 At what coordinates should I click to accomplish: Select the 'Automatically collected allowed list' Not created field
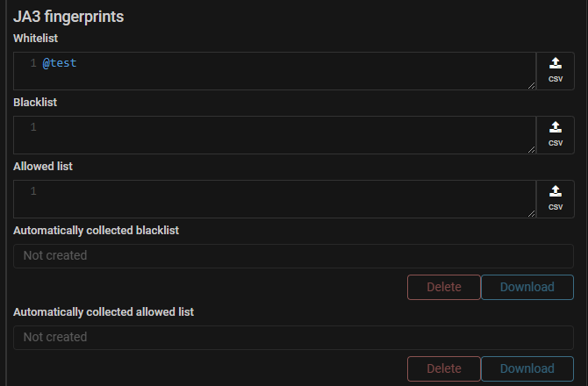pyautogui.click(x=293, y=337)
